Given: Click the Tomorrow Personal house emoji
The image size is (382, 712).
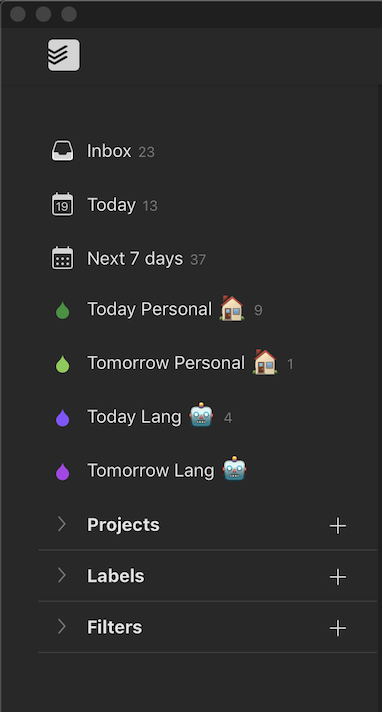Looking at the screenshot, I should (x=265, y=362).
